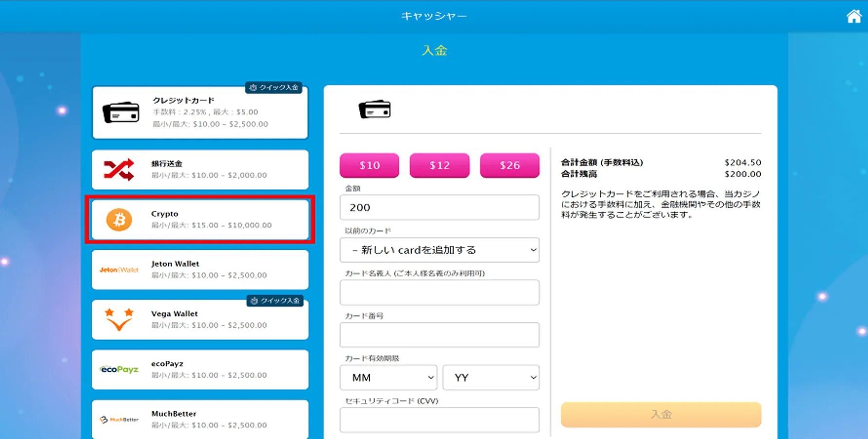Click the Bitcoin Crypto icon
The height and width of the screenshot is (439, 868).
pos(119,219)
